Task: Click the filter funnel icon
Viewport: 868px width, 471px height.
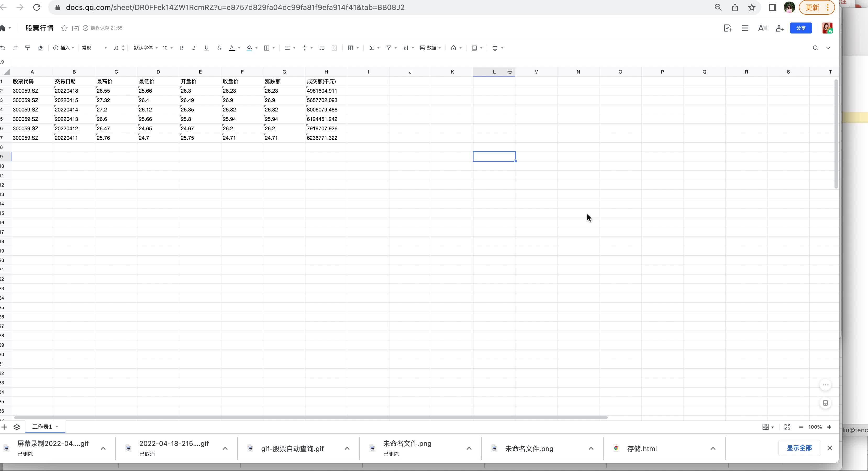Action: (388, 48)
